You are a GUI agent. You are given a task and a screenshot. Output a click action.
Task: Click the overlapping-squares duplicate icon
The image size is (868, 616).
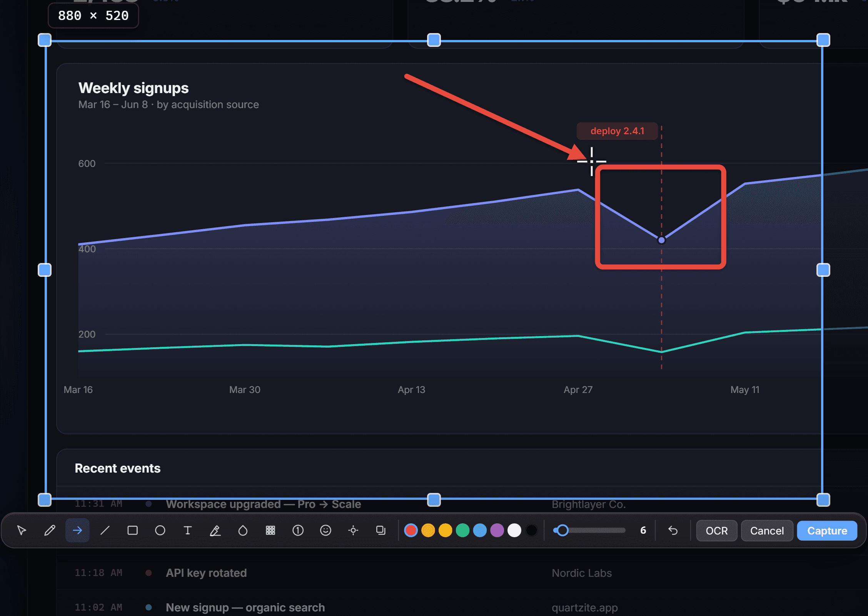(x=381, y=531)
